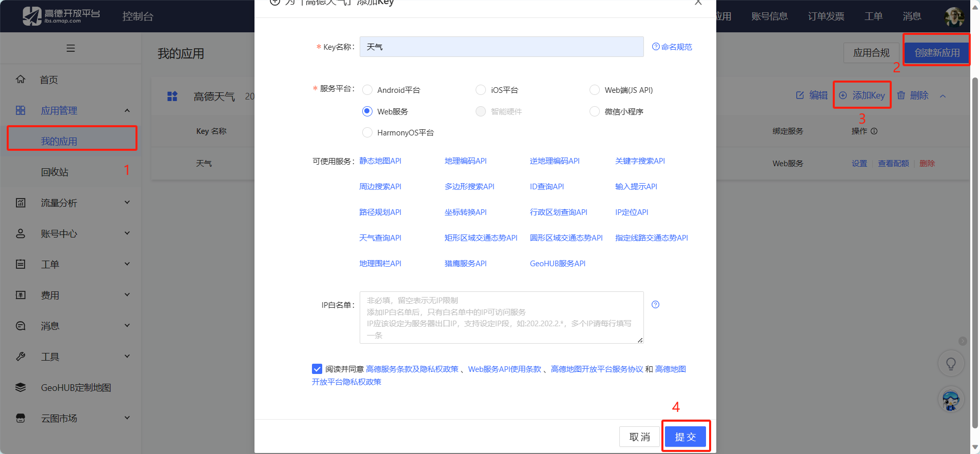Click the IP白名单 text area

(502, 318)
